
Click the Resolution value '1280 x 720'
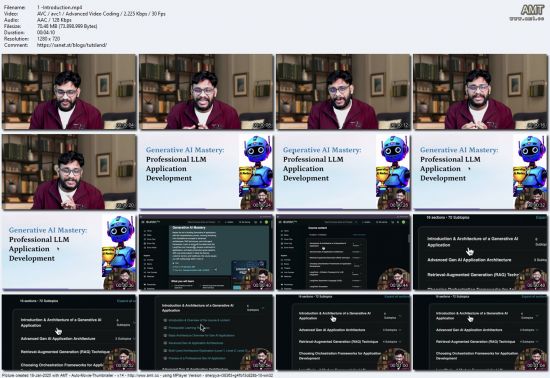pyautogui.click(x=48, y=39)
